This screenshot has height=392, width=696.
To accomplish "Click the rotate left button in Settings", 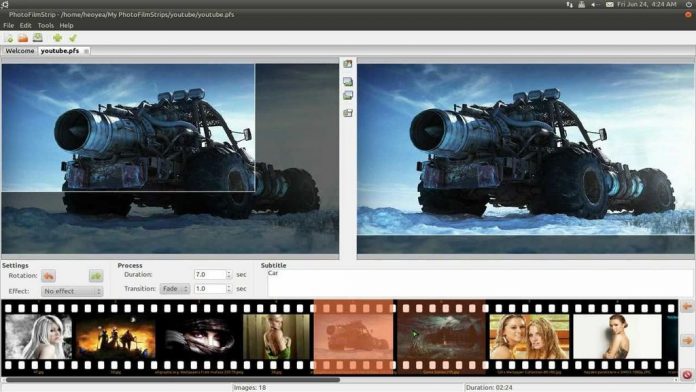I will pyautogui.click(x=48, y=276).
